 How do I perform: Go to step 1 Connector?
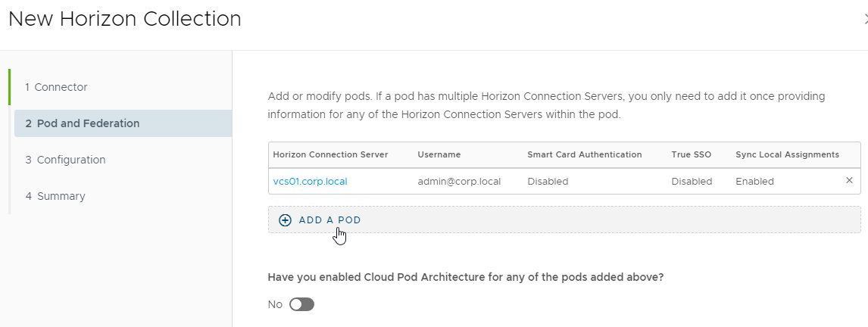tap(56, 87)
